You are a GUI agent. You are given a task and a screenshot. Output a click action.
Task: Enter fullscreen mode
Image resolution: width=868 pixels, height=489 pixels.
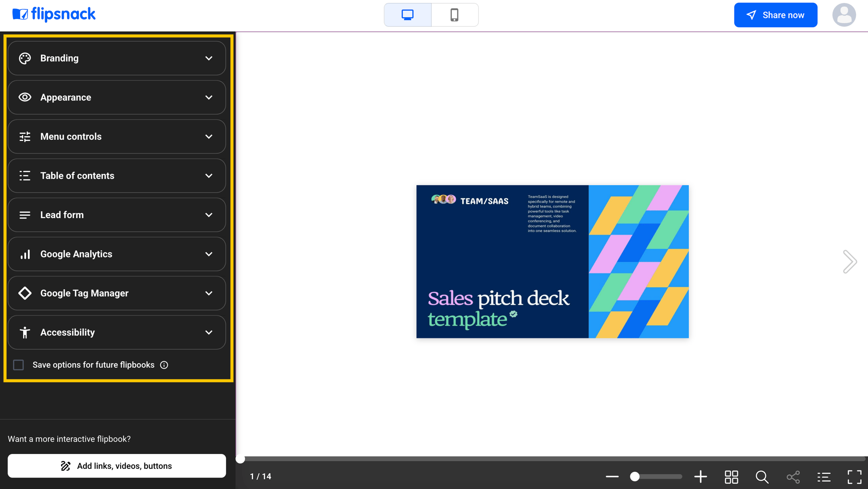pos(854,476)
